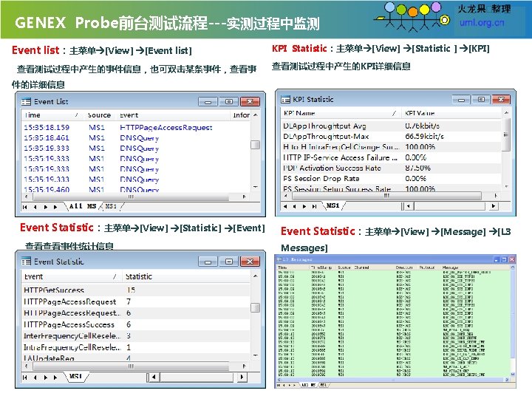This screenshot has width=532, height=399.
Task: Select the InterFrequencyCellResele row
Action: [x=136, y=336]
